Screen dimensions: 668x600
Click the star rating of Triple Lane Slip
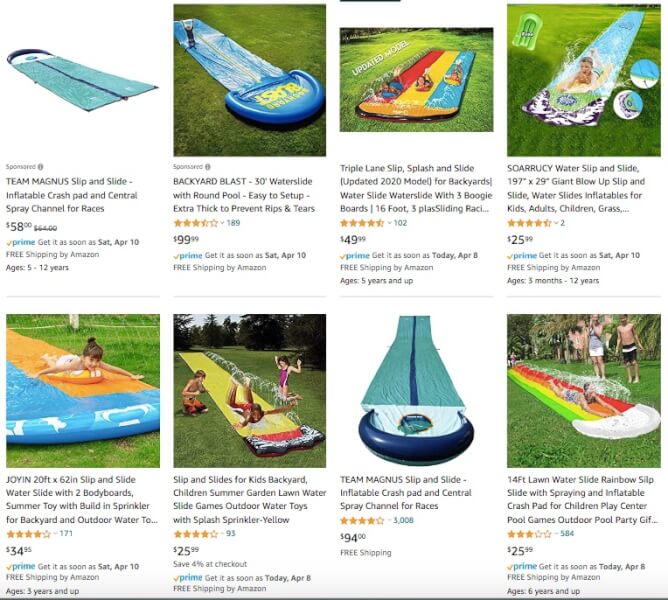(x=363, y=223)
